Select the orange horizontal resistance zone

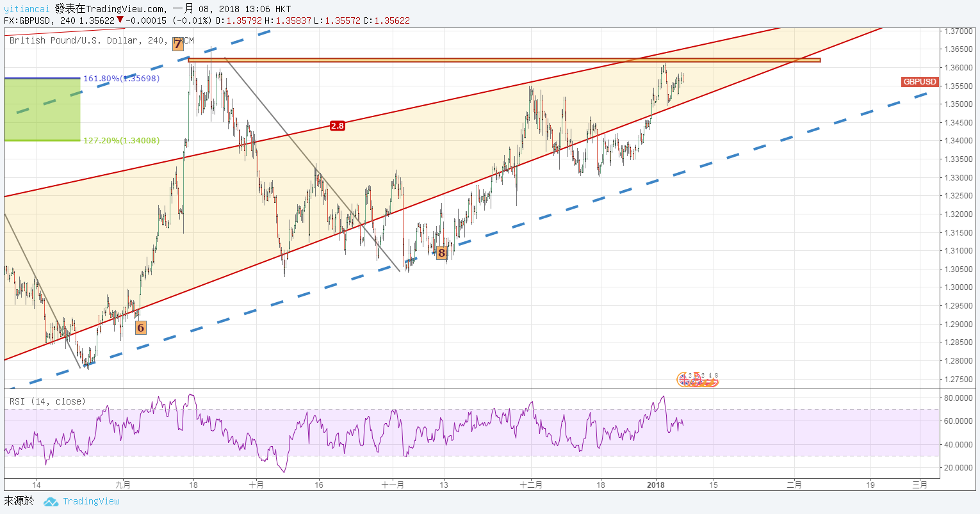pyautogui.click(x=504, y=61)
